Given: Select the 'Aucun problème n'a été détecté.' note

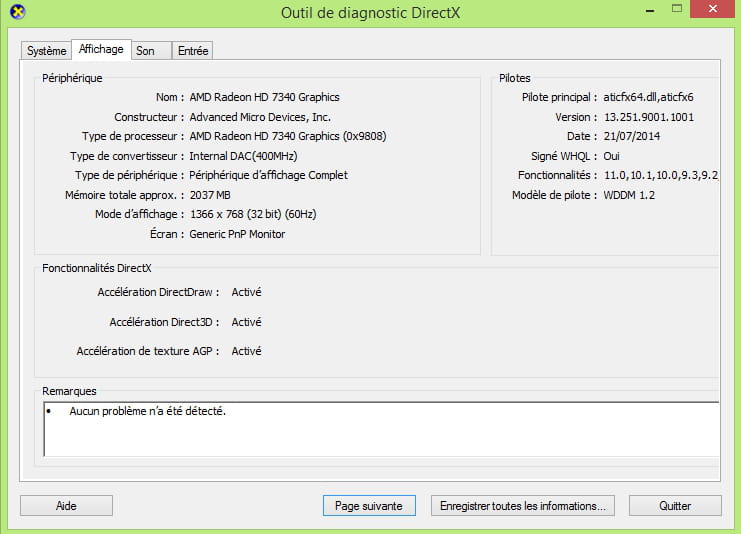Looking at the screenshot, I should tap(147, 411).
